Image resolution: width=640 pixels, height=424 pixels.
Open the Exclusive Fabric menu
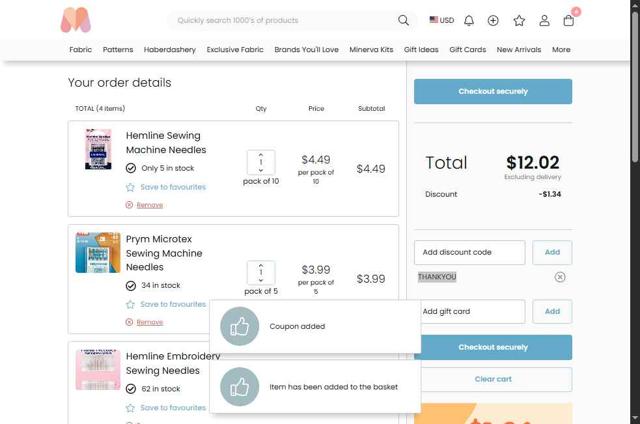[235, 49]
